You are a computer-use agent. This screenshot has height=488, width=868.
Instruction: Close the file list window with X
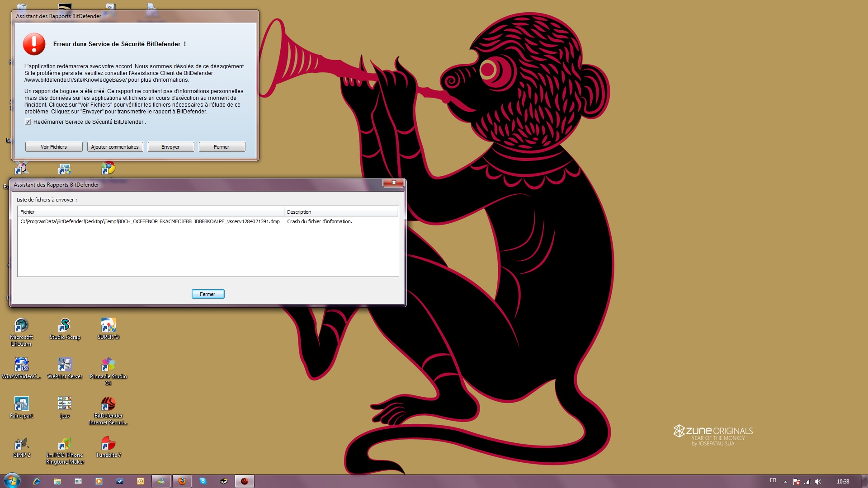click(x=394, y=183)
